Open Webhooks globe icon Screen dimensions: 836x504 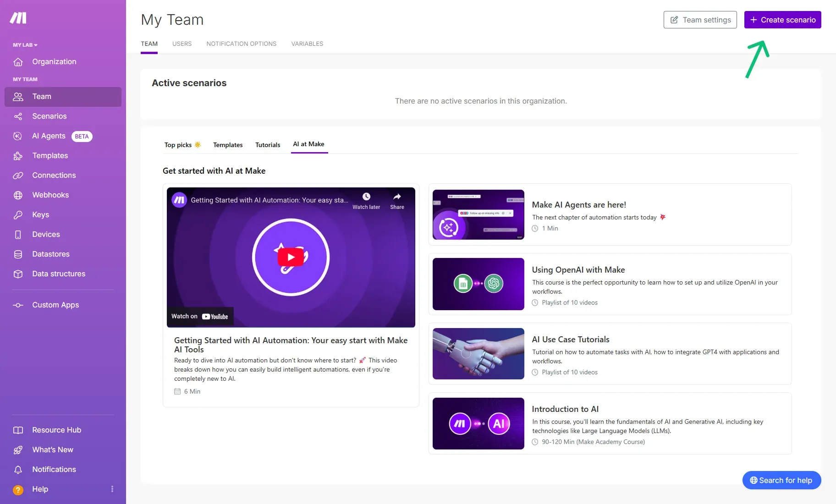(x=18, y=195)
